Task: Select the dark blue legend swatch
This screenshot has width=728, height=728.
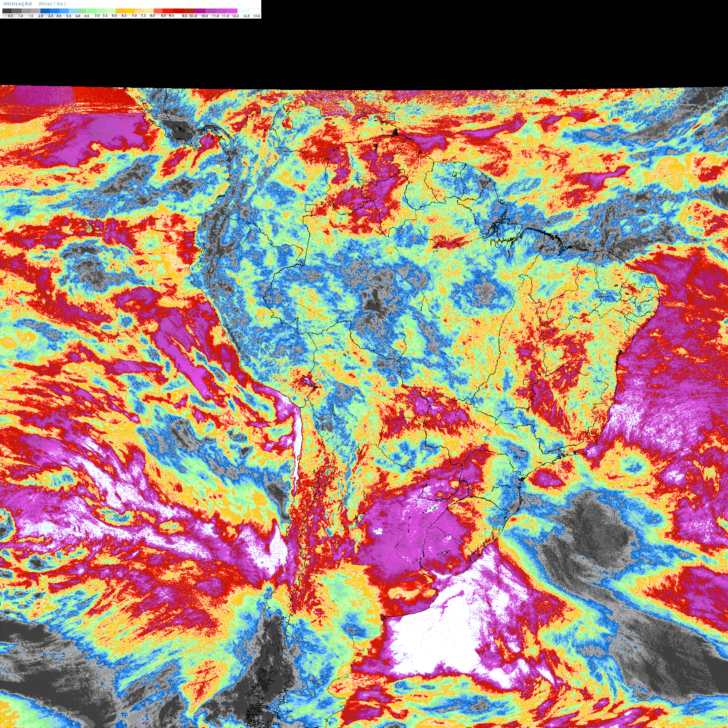Action: pyautogui.click(x=45, y=11)
